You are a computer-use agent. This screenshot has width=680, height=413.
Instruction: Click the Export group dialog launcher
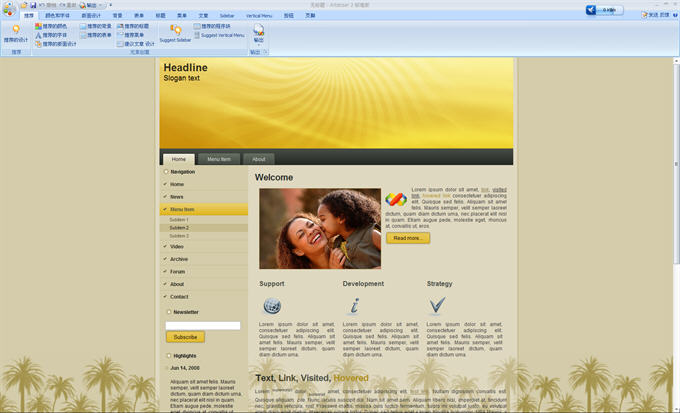click(x=266, y=52)
